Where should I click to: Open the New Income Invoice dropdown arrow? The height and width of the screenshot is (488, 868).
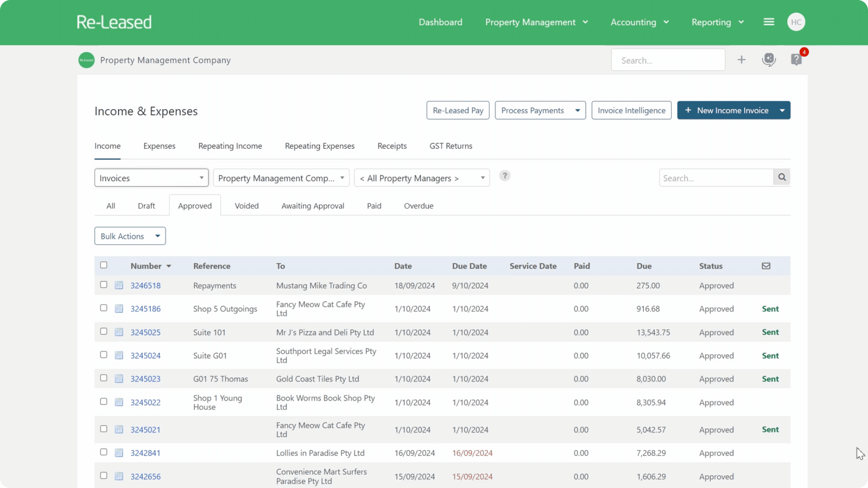(x=782, y=110)
